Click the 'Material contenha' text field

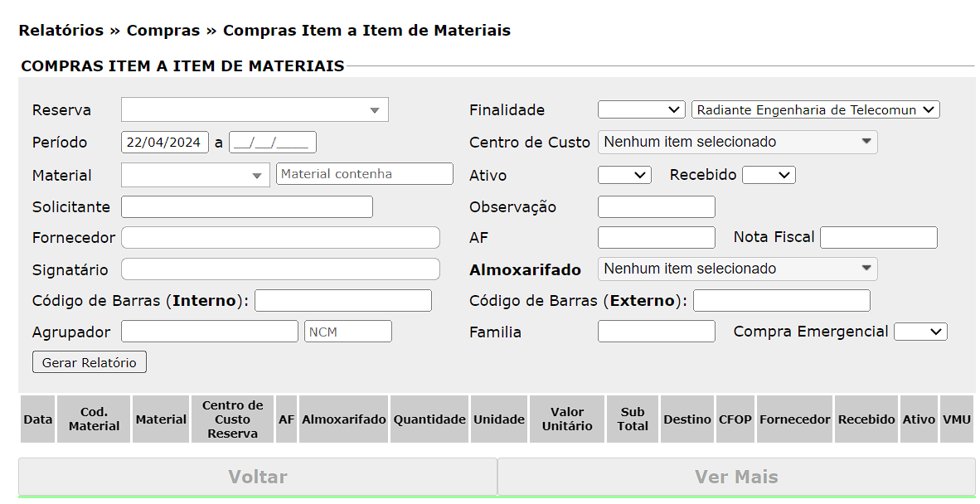pyautogui.click(x=364, y=174)
